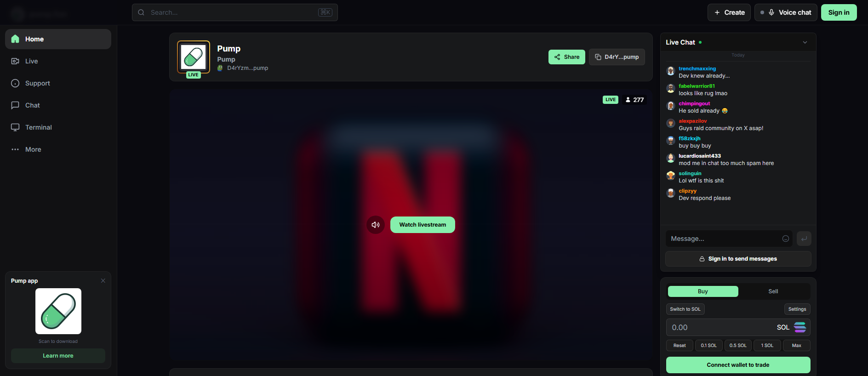Unmute the livestream with the speaker icon
Viewport: 868px width, 376px height.
(376, 225)
